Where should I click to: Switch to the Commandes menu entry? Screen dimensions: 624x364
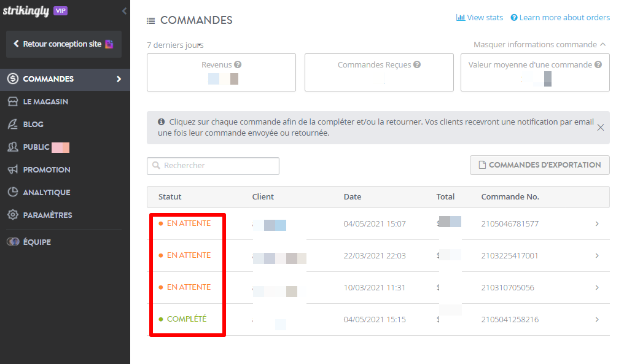(49, 79)
